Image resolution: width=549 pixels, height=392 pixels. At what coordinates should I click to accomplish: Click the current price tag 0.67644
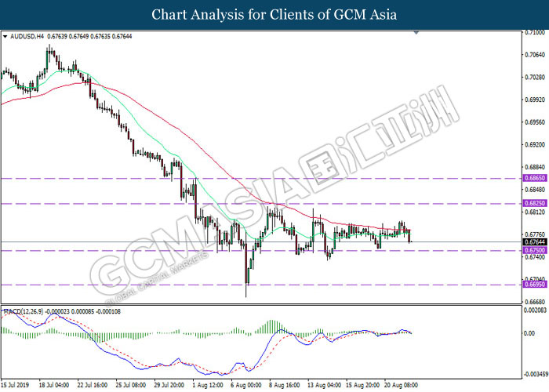(535, 241)
